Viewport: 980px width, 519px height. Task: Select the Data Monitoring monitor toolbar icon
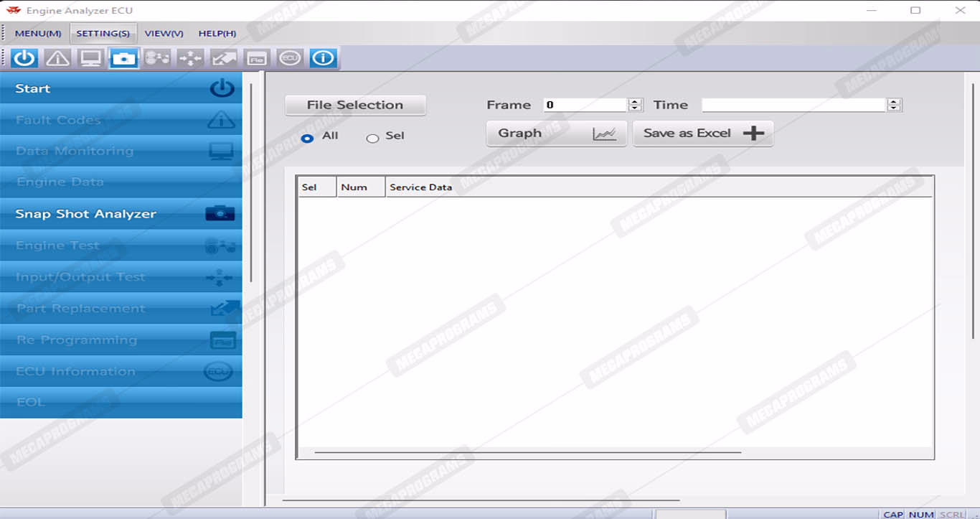pos(91,58)
